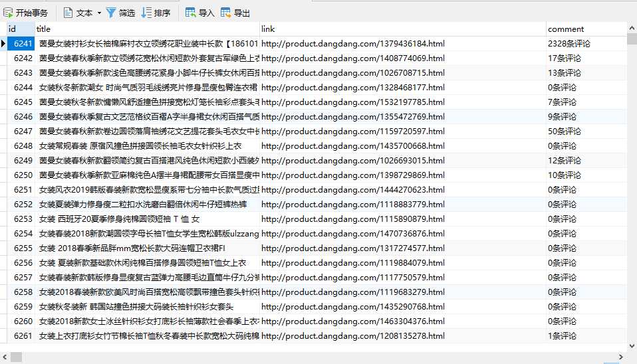Click the Import (导入) icon

[190, 13]
